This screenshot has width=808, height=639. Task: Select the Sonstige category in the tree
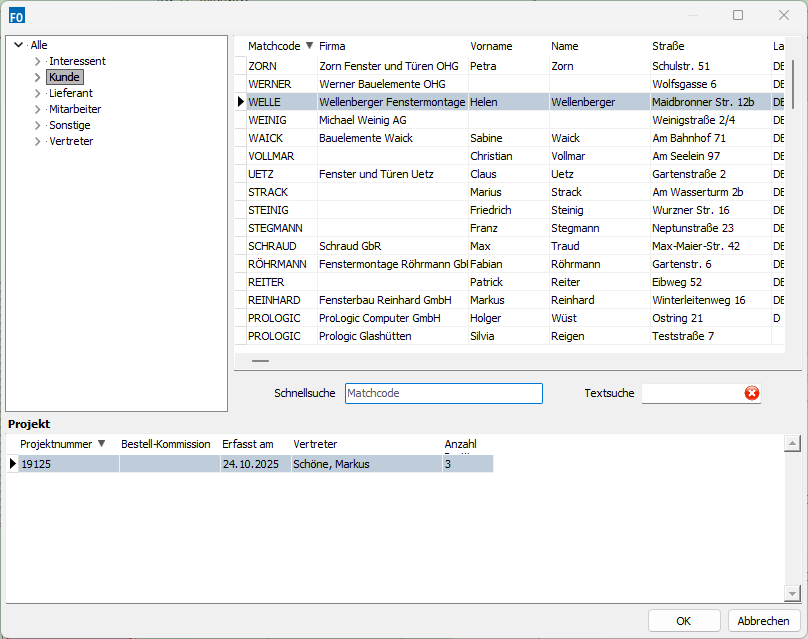coord(68,125)
